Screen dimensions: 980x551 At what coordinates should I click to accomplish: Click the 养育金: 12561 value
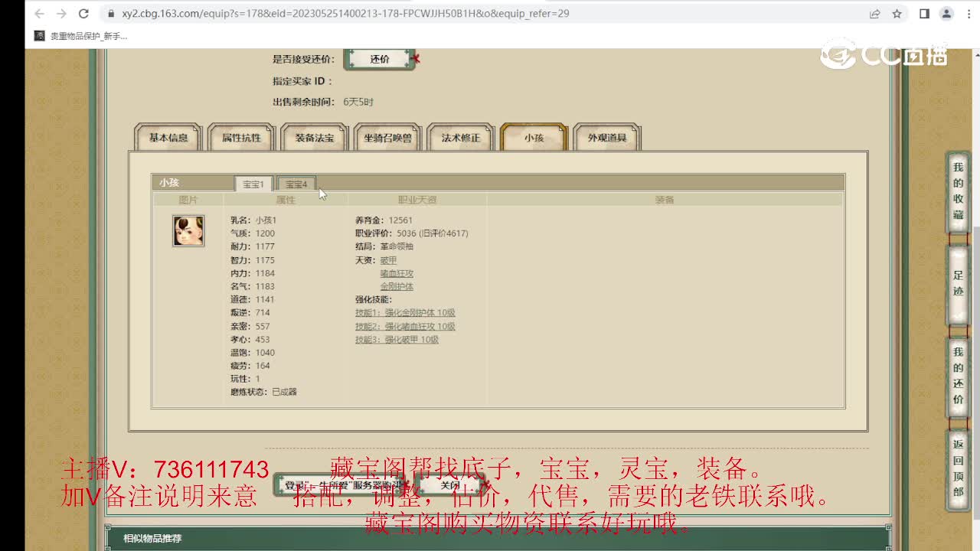(x=384, y=220)
